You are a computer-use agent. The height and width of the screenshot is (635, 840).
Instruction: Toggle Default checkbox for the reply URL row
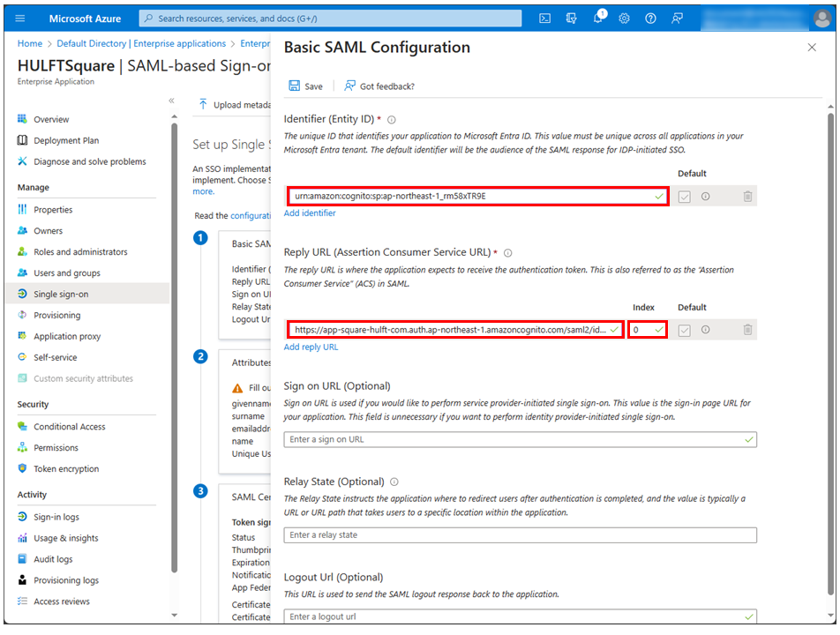click(x=684, y=331)
